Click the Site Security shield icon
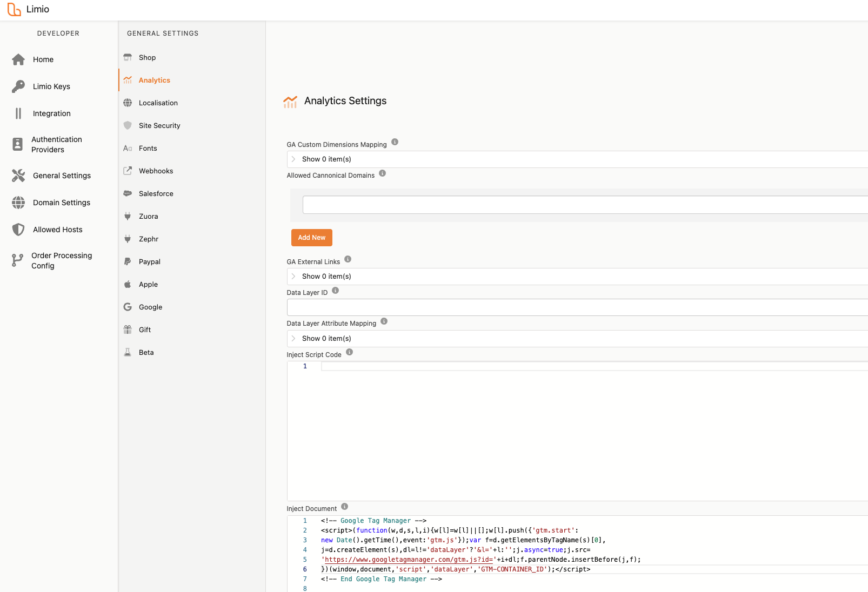868x592 pixels. click(128, 125)
